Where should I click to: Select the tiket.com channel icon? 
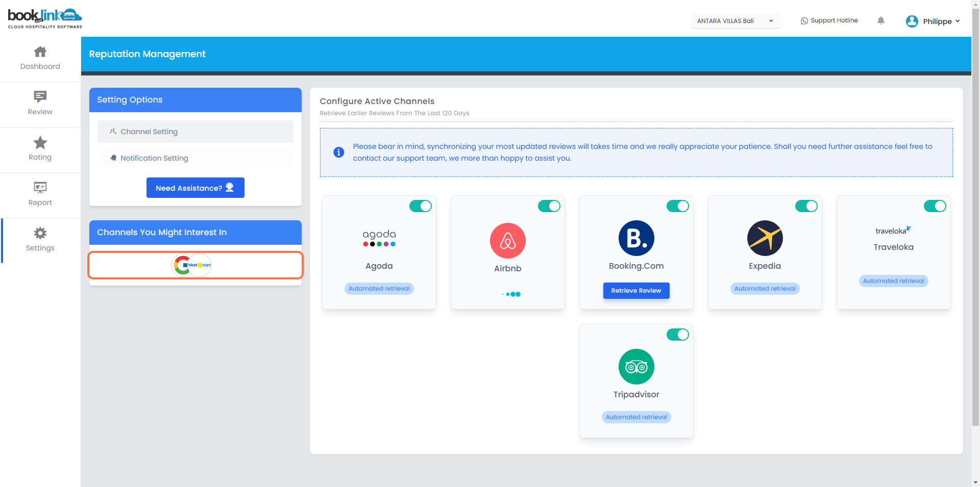click(201, 265)
